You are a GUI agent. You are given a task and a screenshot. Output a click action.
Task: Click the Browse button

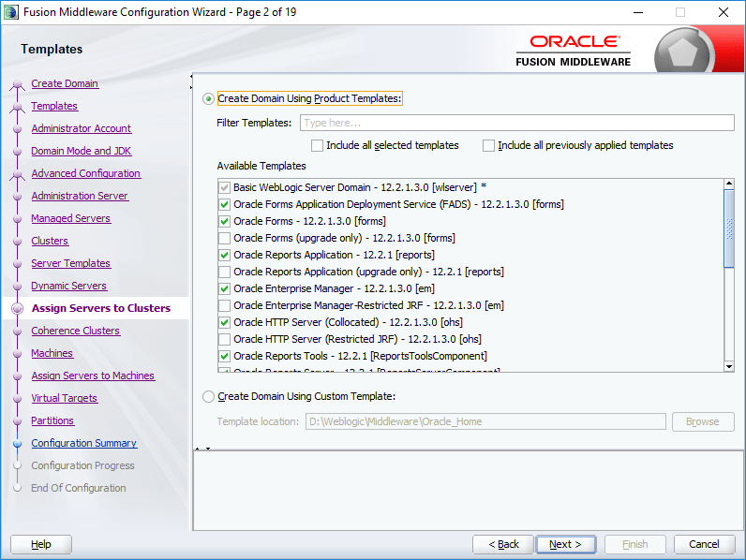[x=703, y=421]
